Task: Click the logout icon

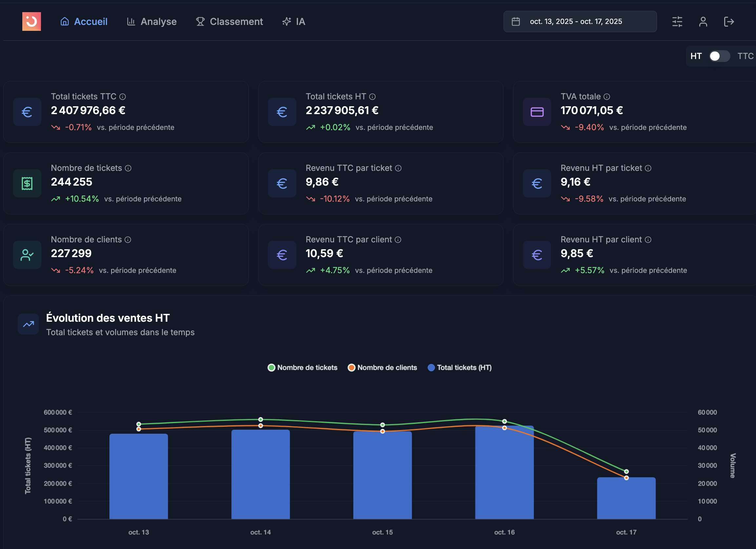Action: (729, 22)
